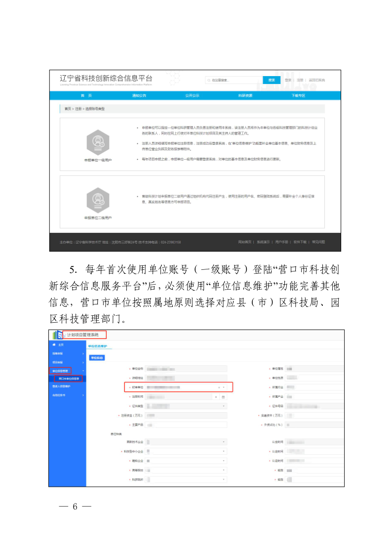Screen dimensions: 392x555
Task: Expand the 合同任务书 sidebar menu
Action: coord(67,395)
